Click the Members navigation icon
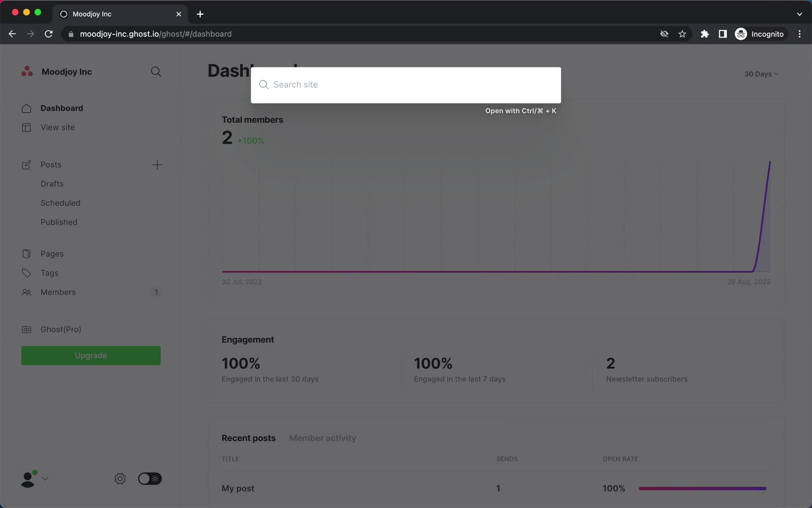 tap(26, 292)
